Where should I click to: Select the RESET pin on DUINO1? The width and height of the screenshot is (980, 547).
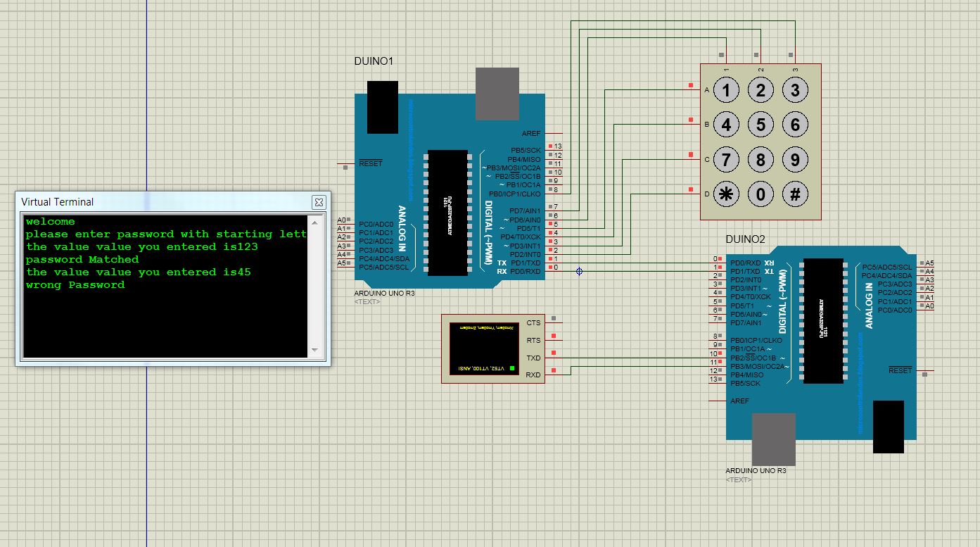[x=371, y=163]
